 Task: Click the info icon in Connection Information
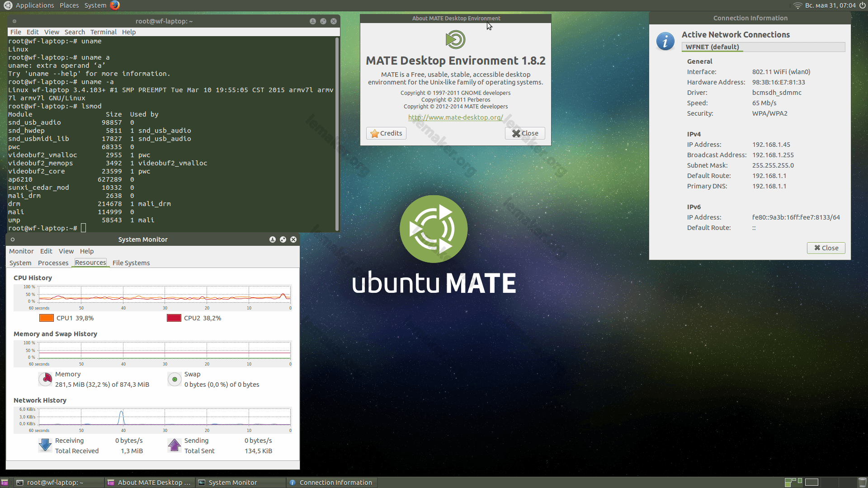(x=665, y=41)
